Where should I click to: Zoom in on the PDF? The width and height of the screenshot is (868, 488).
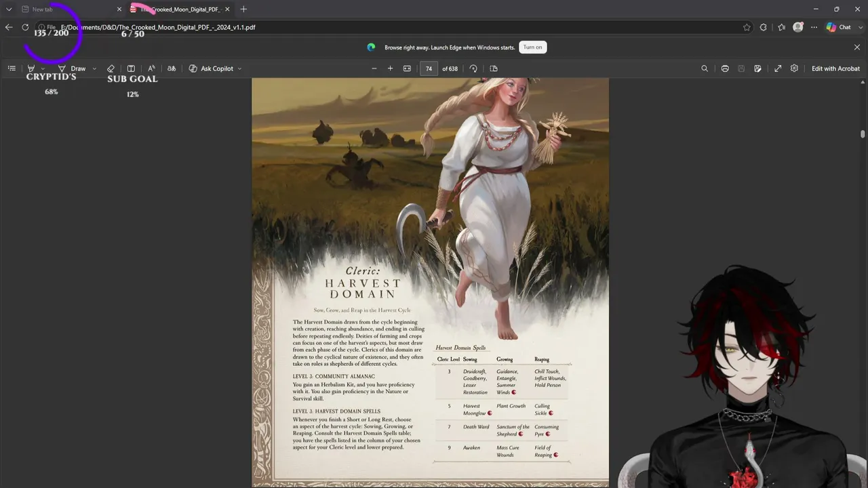coord(390,68)
